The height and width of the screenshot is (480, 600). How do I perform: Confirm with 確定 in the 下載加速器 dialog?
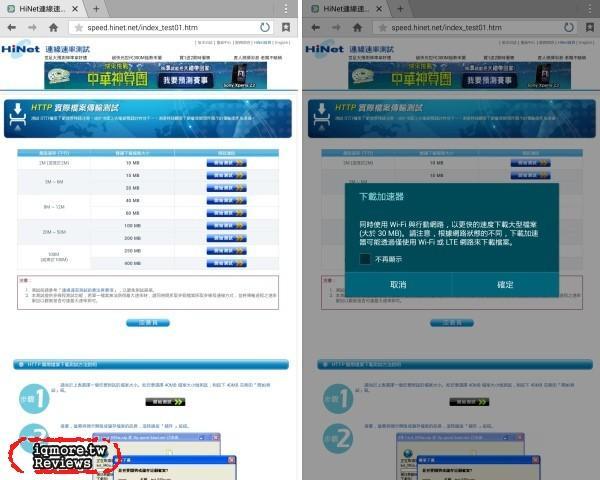point(505,284)
